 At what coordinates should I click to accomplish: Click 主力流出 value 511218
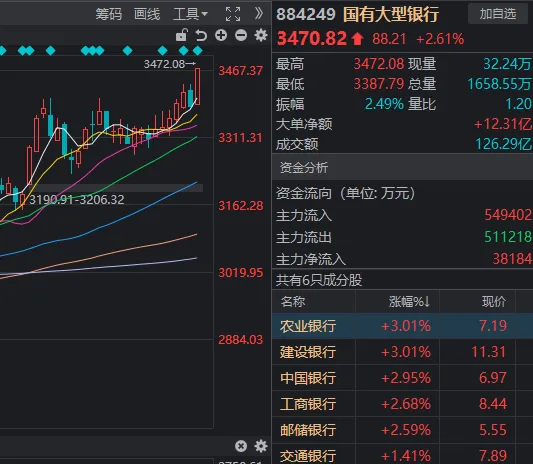tap(508, 237)
